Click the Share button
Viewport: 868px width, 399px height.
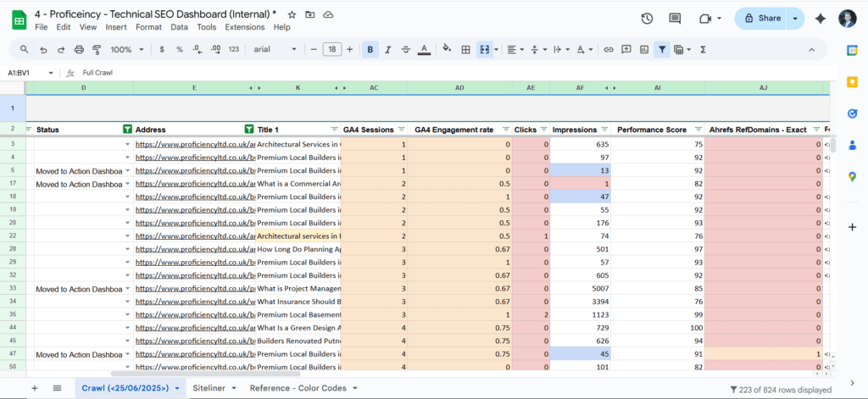point(762,19)
